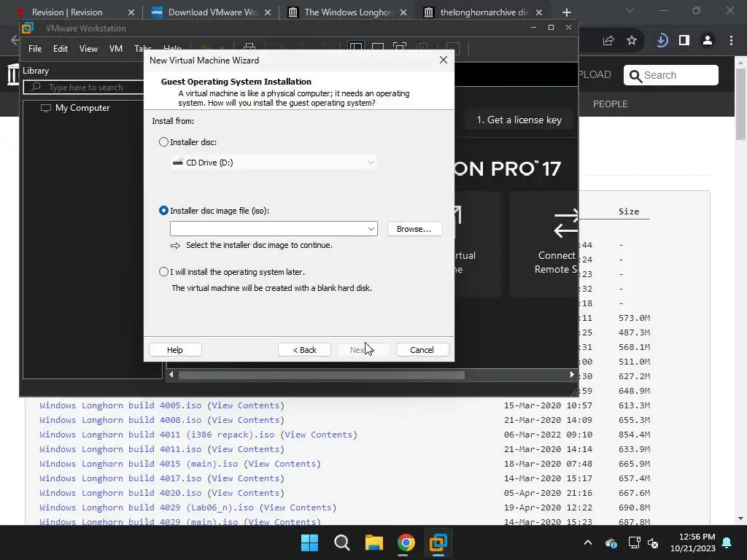
Task: Click the VMware Workstation title bar logo icon
Action: [x=28, y=28]
